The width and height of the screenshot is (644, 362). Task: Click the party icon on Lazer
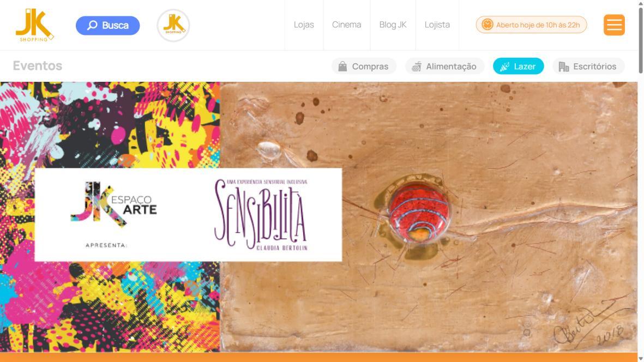[x=505, y=67]
